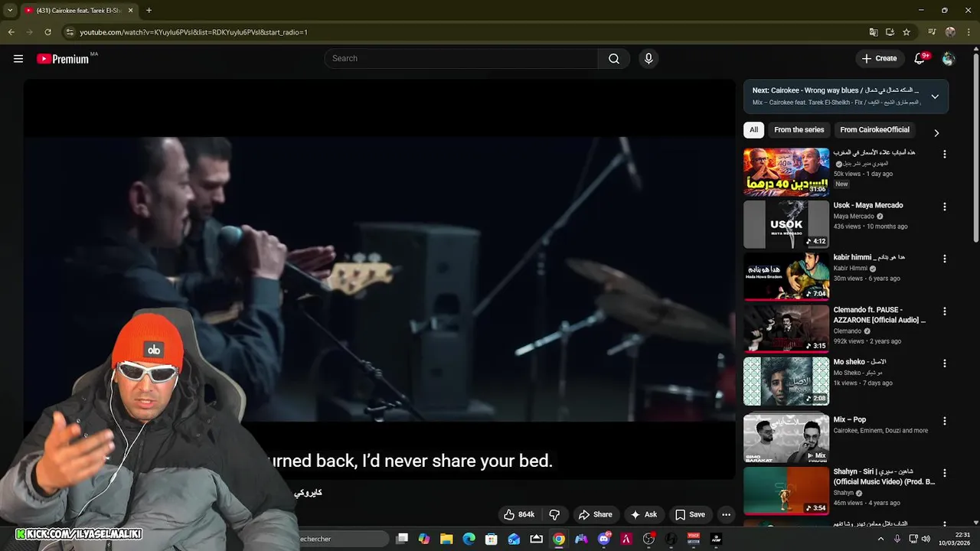
Task: Close the Cairokee YouTube tab
Action: tap(130, 11)
